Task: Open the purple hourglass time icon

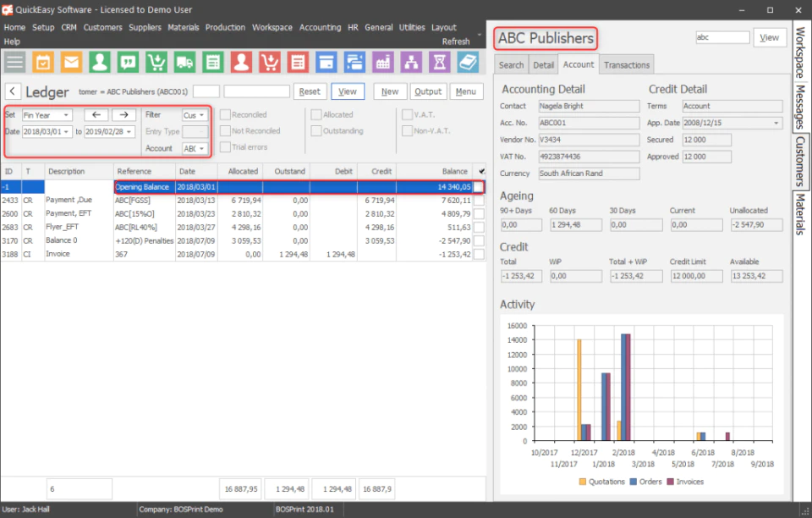Action: tap(440, 62)
